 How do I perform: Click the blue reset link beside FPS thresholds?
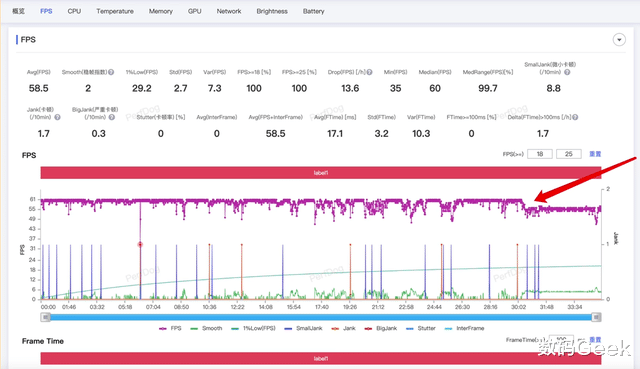(x=595, y=154)
